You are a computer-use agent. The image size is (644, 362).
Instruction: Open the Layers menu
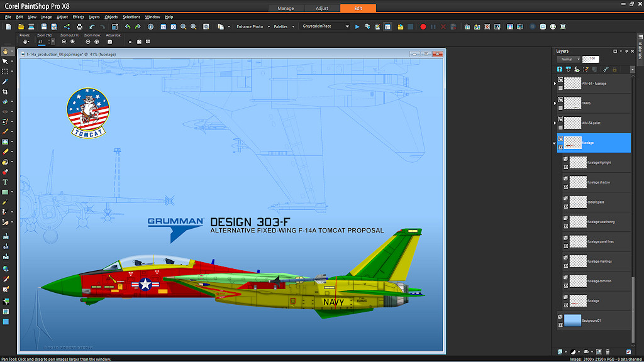point(94,17)
